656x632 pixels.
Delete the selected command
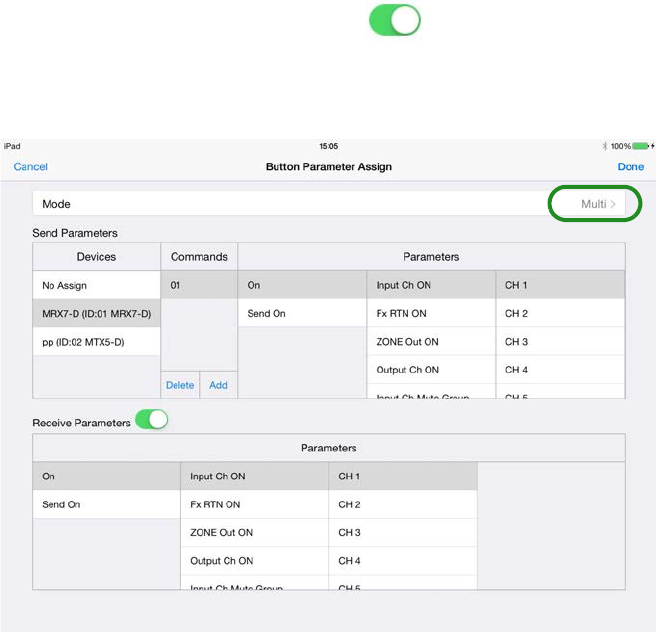click(180, 385)
